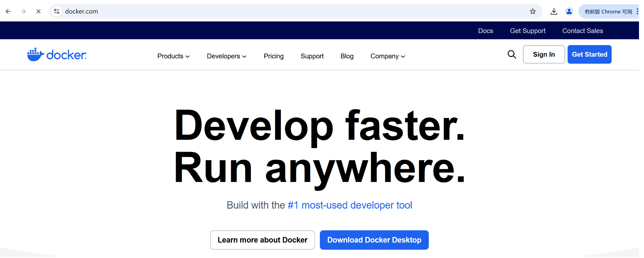Open the Blog nav item
Image resolution: width=644 pixels, height=258 pixels.
pyautogui.click(x=347, y=56)
